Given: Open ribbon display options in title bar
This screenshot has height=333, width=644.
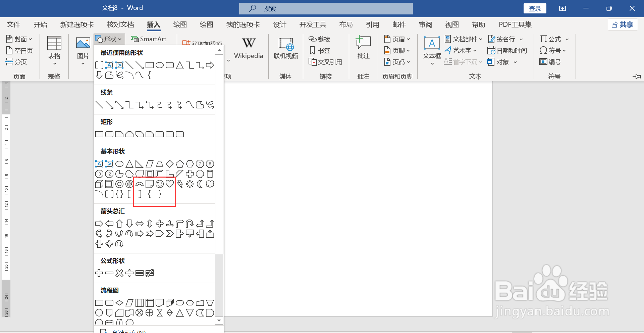Looking at the screenshot, I should (x=562, y=8).
